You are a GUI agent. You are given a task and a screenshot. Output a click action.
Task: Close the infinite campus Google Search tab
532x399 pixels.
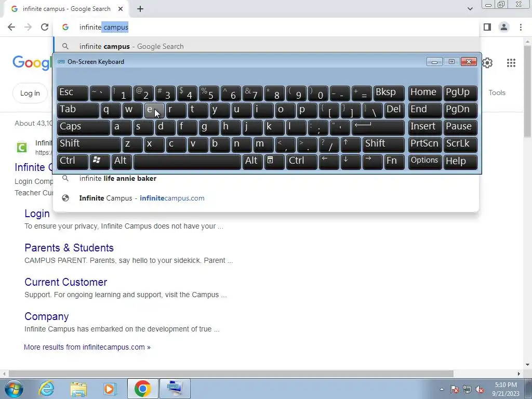[121, 9]
